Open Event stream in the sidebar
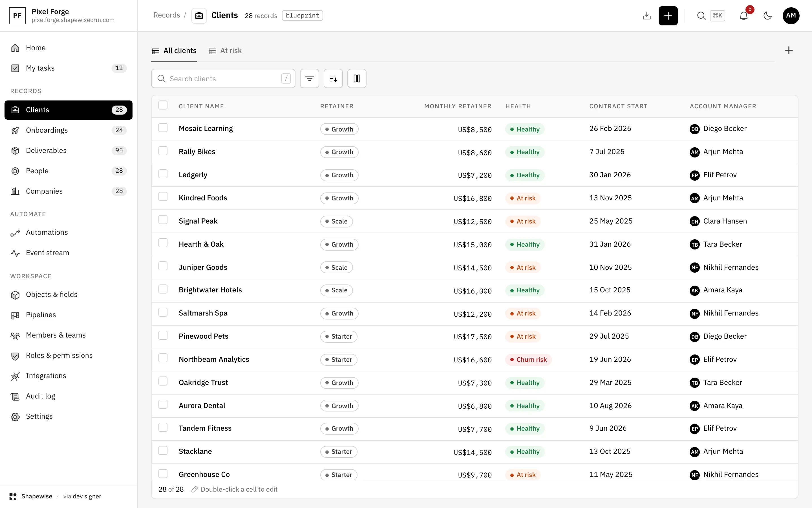The width and height of the screenshot is (812, 508). pyautogui.click(x=69, y=253)
